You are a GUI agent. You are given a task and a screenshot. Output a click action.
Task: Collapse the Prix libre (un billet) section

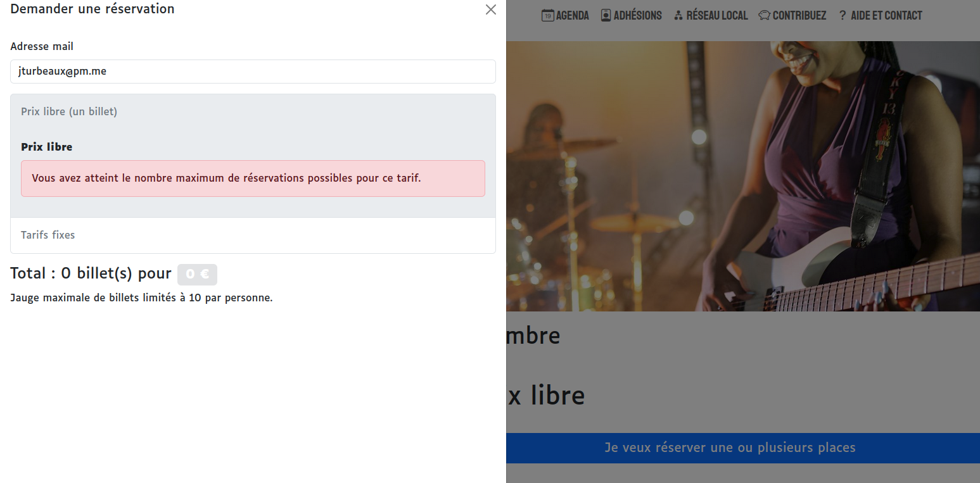point(253,111)
